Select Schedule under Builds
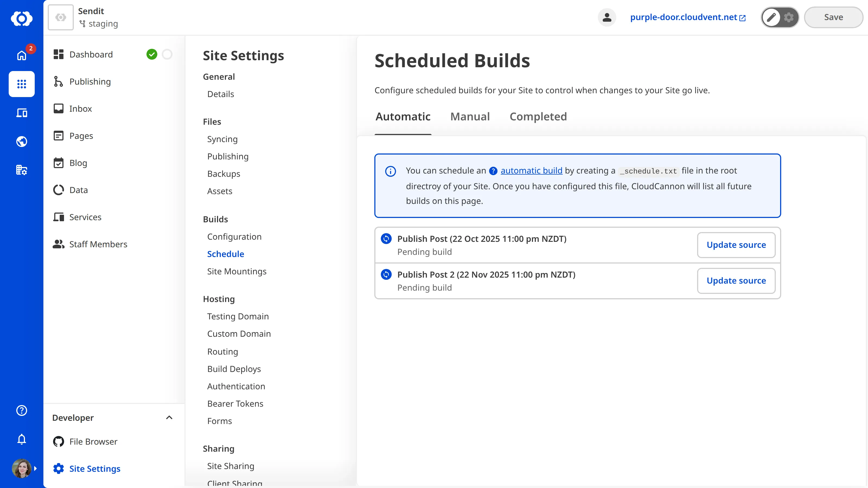868x488 pixels. 225,254
